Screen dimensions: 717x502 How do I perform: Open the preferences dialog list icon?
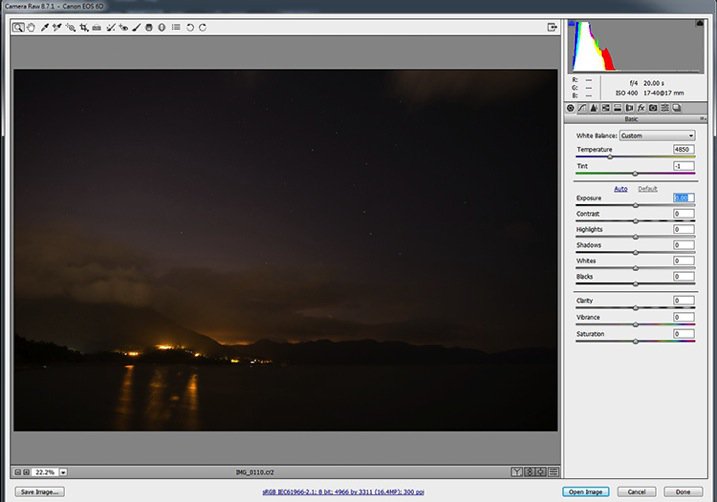[x=176, y=28]
